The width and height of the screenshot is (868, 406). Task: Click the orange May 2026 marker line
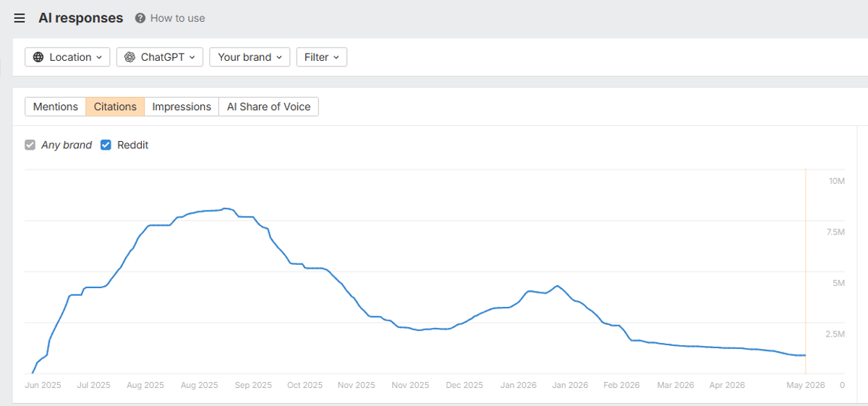pos(806,271)
